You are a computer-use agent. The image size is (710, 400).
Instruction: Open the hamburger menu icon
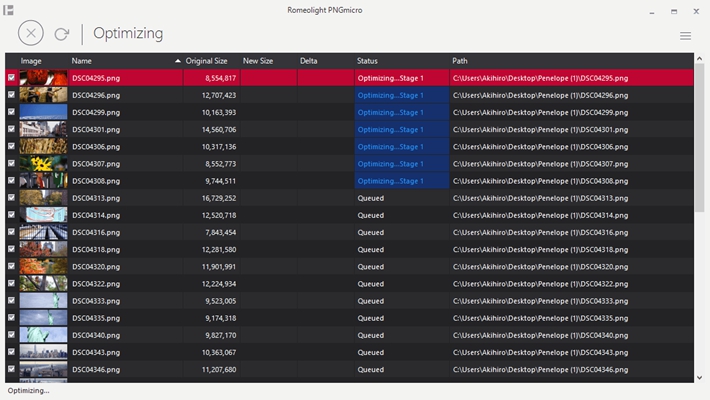[685, 36]
